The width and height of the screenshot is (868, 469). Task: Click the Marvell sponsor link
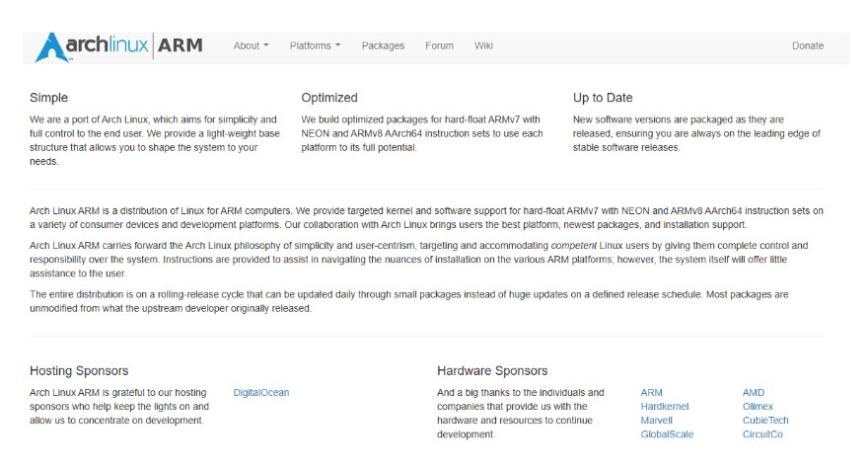656,421
